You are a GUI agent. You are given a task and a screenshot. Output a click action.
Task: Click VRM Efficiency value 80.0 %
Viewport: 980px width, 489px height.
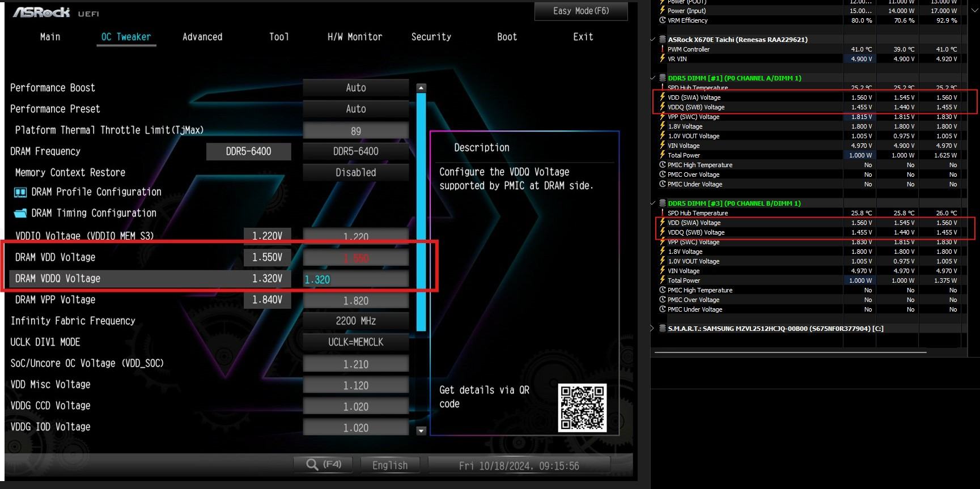[862, 20]
